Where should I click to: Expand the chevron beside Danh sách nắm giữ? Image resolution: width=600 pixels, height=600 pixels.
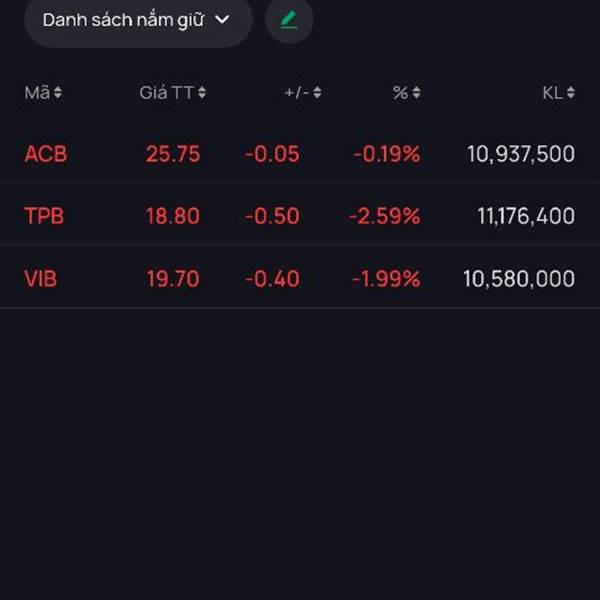pyautogui.click(x=222, y=20)
